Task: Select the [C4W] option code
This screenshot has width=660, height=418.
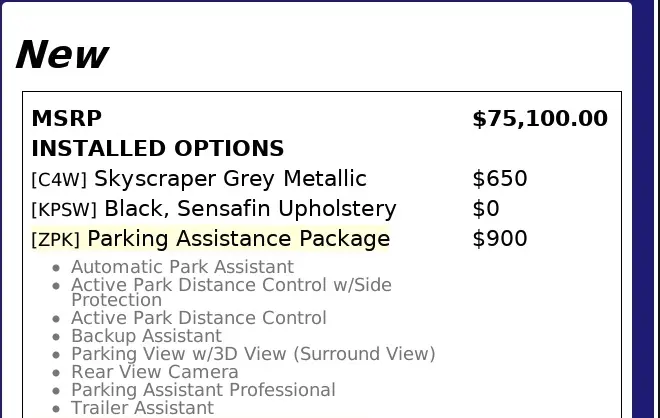Action: (x=59, y=180)
